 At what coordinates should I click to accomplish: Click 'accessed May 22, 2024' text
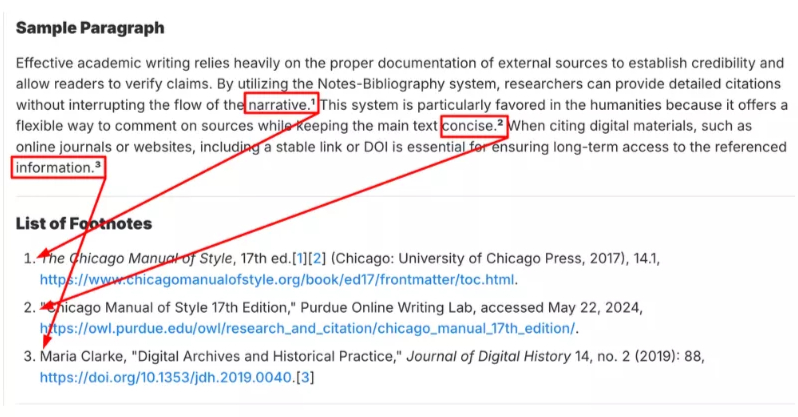point(560,308)
